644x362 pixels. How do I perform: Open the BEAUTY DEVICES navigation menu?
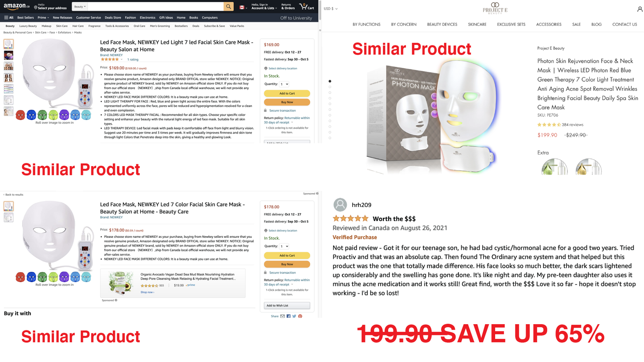coord(442,24)
